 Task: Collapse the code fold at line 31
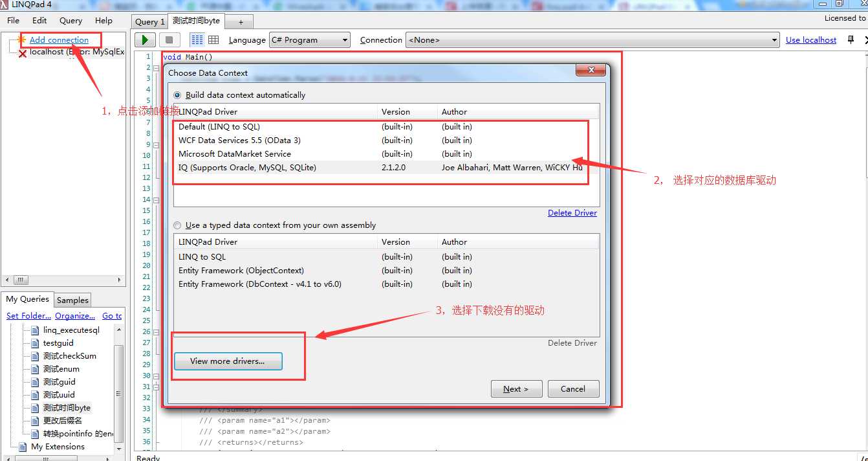coord(158,387)
